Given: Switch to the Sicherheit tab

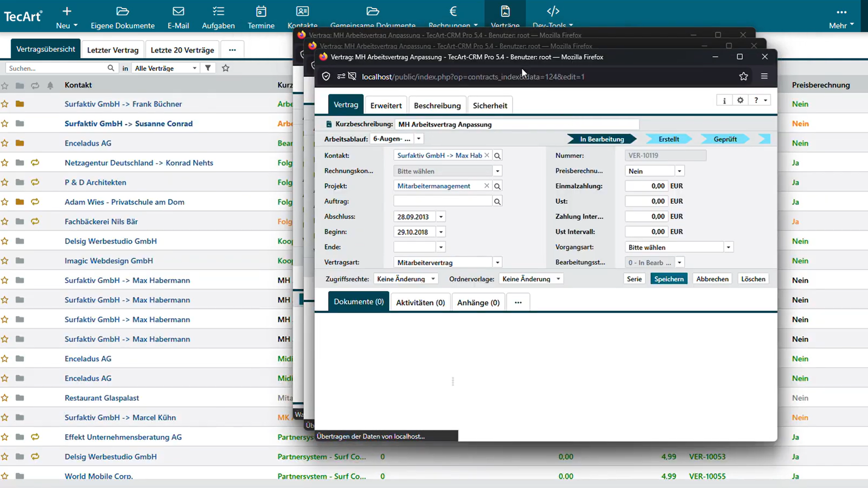Looking at the screenshot, I should tap(490, 105).
